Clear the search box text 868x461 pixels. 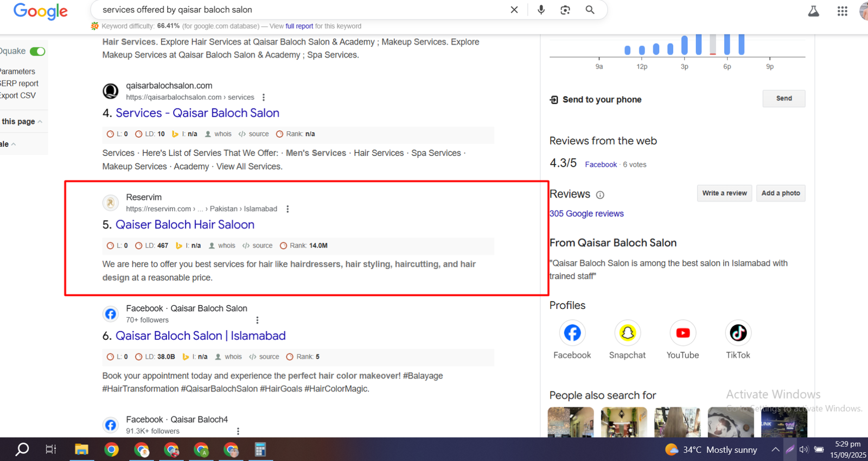[514, 10]
